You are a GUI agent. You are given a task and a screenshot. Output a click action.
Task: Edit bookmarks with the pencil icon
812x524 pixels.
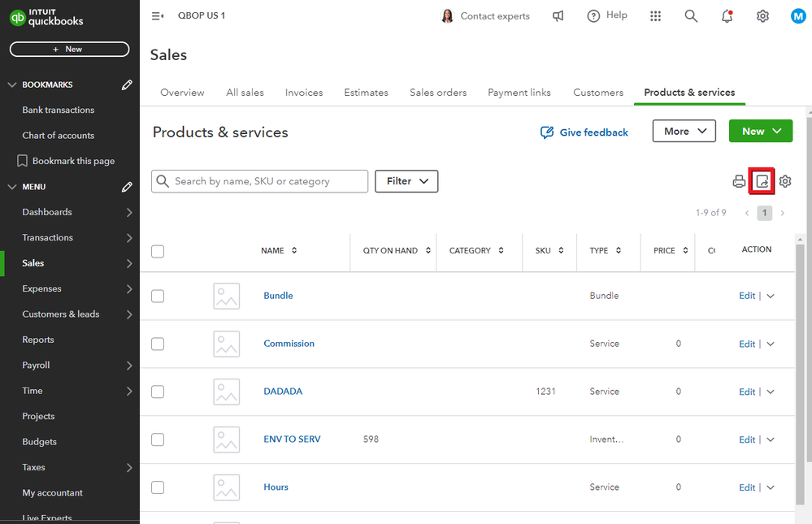coord(127,84)
